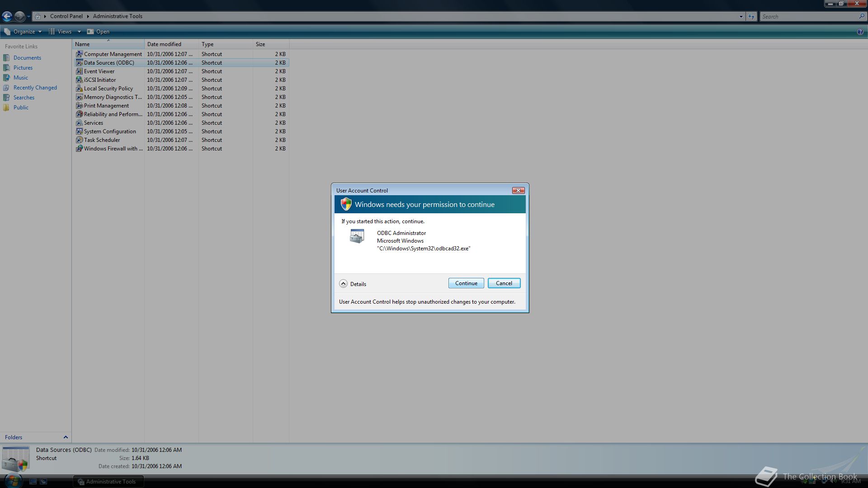Screen dimensions: 868x488
Task: Click the Task Scheduler icon
Action: pyautogui.click(x=79, y=140)
